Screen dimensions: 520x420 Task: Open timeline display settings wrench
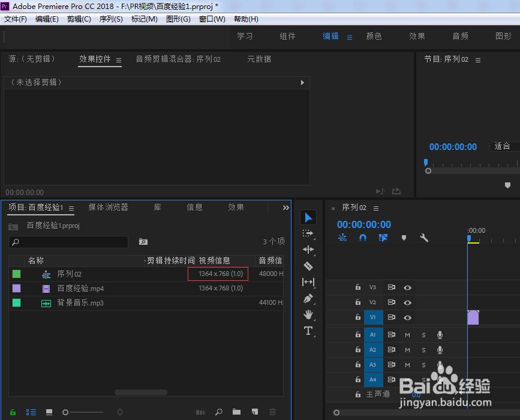[424, 238]
